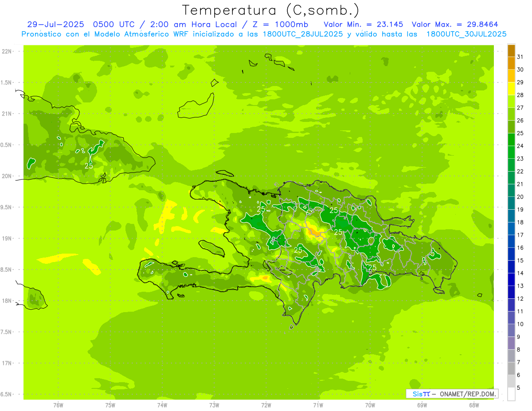Viewport: 532px width, 411px height.
Task: Click the "70W" longitude label
Action: pos(370,405)
